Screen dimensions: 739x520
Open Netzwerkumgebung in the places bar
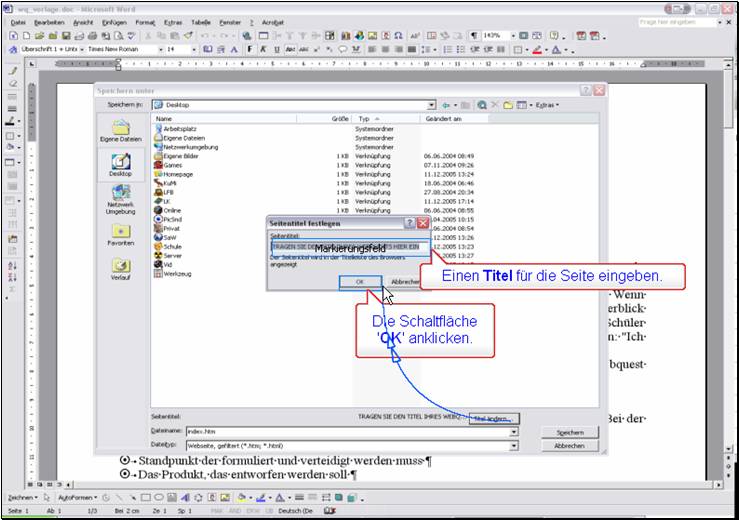point(121,198)
